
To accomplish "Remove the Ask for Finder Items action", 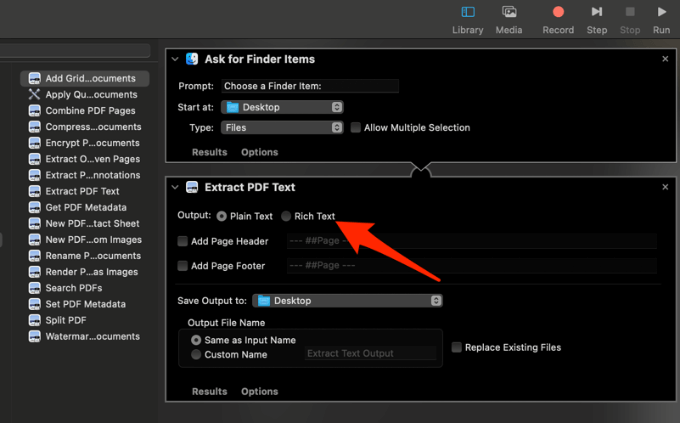I will [x=665, y=59].
